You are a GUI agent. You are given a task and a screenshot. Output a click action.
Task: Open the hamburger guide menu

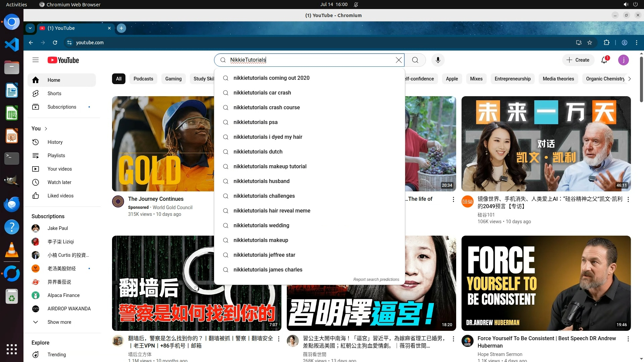[x=36, y=60]
